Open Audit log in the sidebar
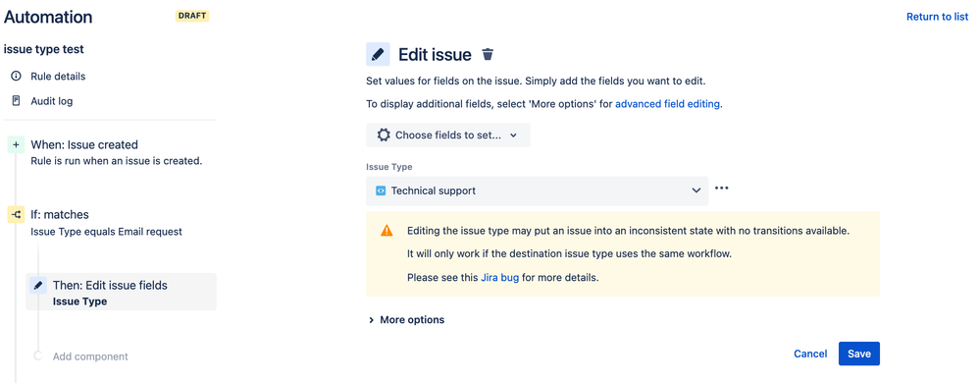The height and width of the screenshot is (383, 980). click(x=52, y=101)
